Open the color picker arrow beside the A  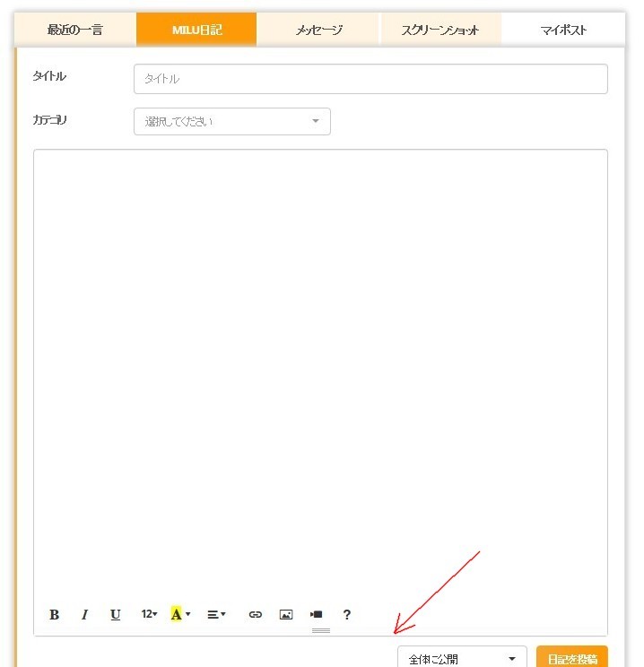coord(188,615)
